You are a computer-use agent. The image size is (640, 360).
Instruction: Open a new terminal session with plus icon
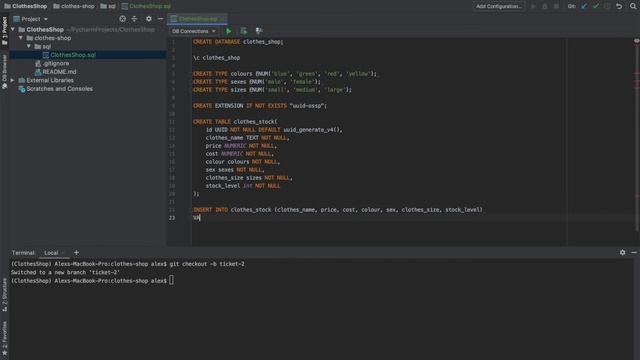pos(76,253)
